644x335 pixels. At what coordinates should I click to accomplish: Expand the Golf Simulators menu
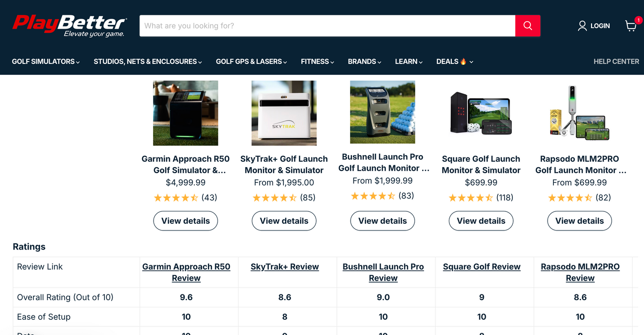pos(46,62)
